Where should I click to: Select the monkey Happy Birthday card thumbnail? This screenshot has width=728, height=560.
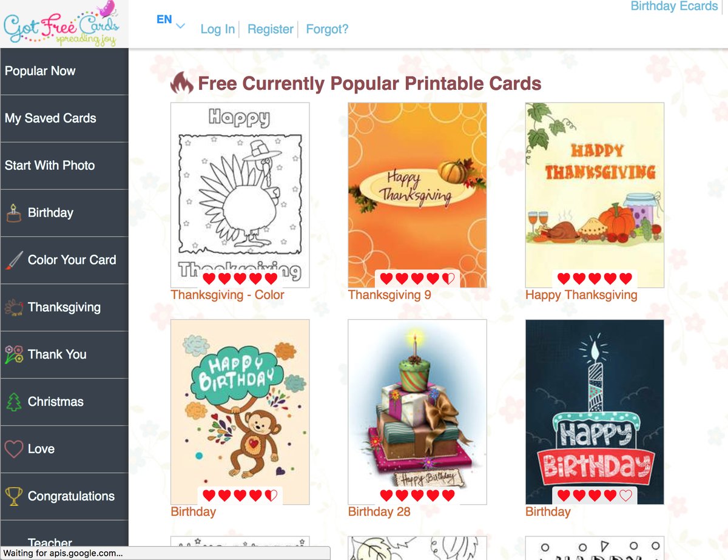tap(240, 412)
